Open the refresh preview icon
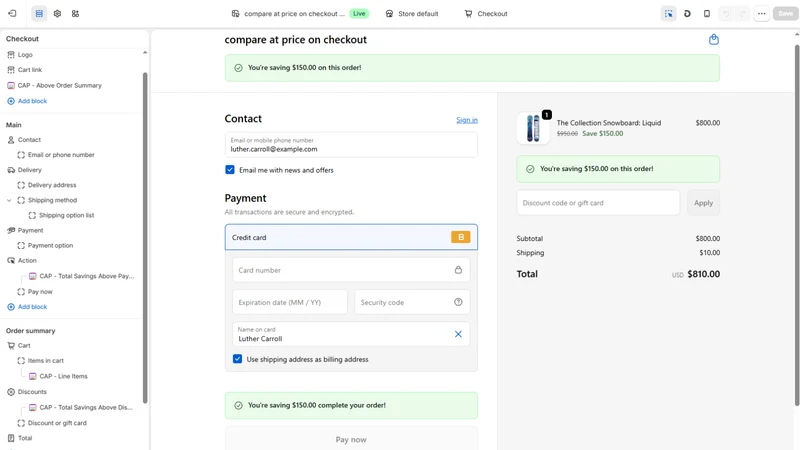The width and height of the screenshot is (800, 450). click(687, 14)
